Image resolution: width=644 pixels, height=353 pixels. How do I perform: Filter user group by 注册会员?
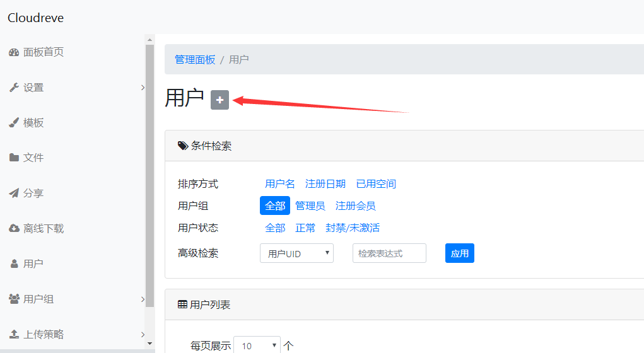pos(355,205)
